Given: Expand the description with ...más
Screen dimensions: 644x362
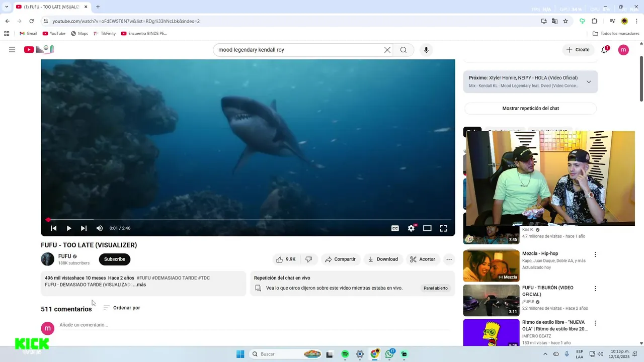Looking at the screenshot, I should tap(140, 285).
